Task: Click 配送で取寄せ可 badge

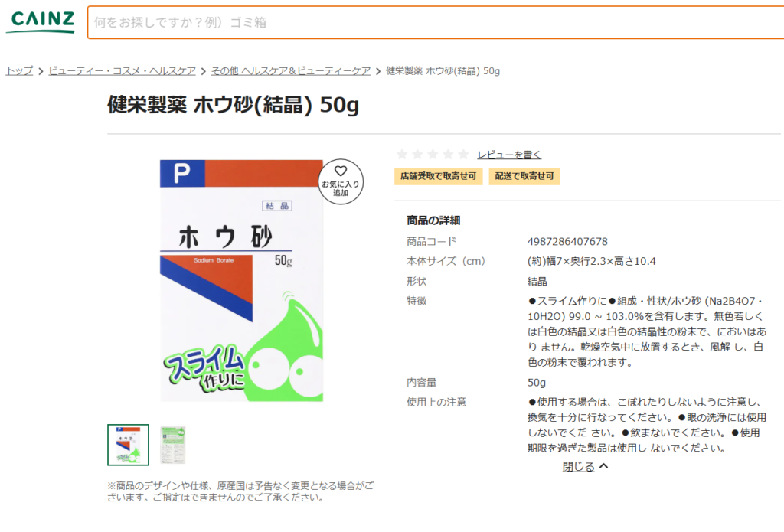Action: [x=524, y=176]
